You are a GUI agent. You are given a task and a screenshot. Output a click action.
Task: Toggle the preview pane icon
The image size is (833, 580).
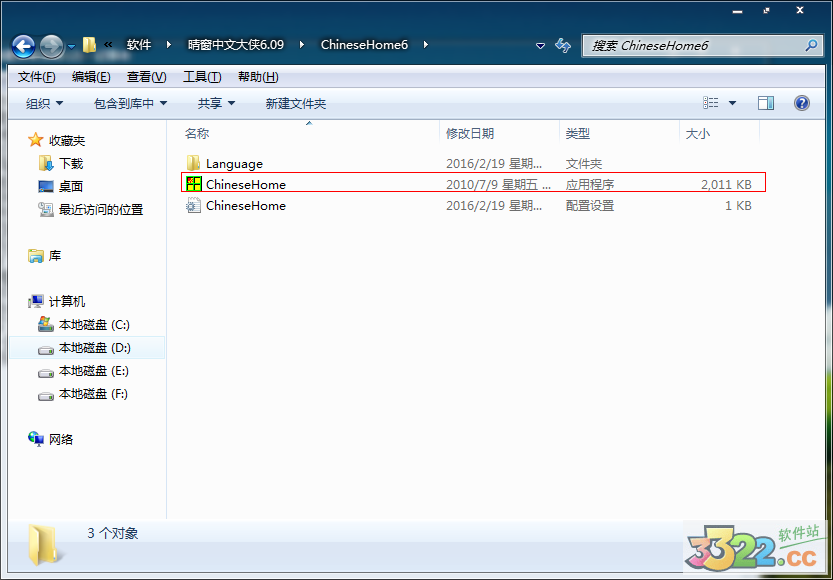766,103
